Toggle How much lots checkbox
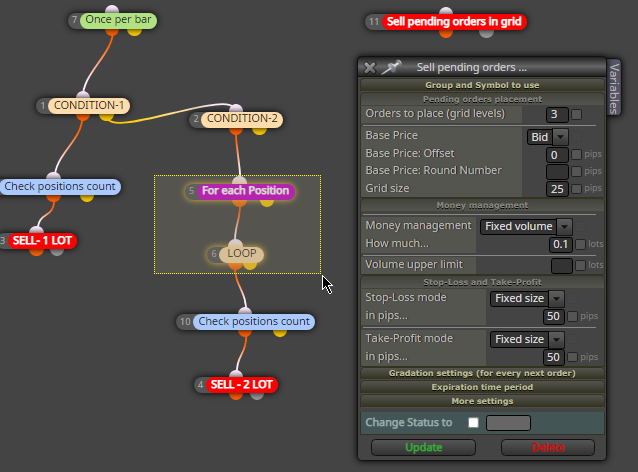Screen dimensions: 638x472 click(581, 244)
